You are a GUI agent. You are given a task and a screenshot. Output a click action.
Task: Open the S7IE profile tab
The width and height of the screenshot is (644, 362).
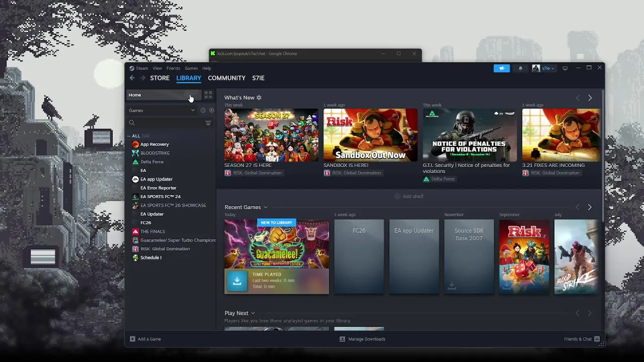click(258, 78)
